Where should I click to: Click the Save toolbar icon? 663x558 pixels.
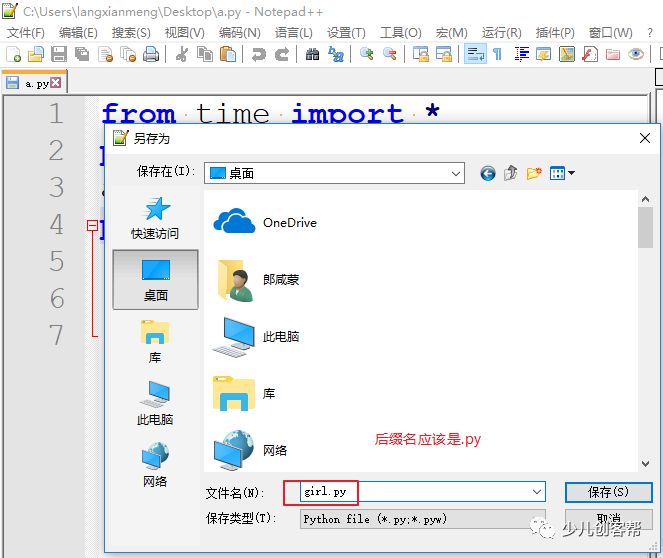[59, 54]
